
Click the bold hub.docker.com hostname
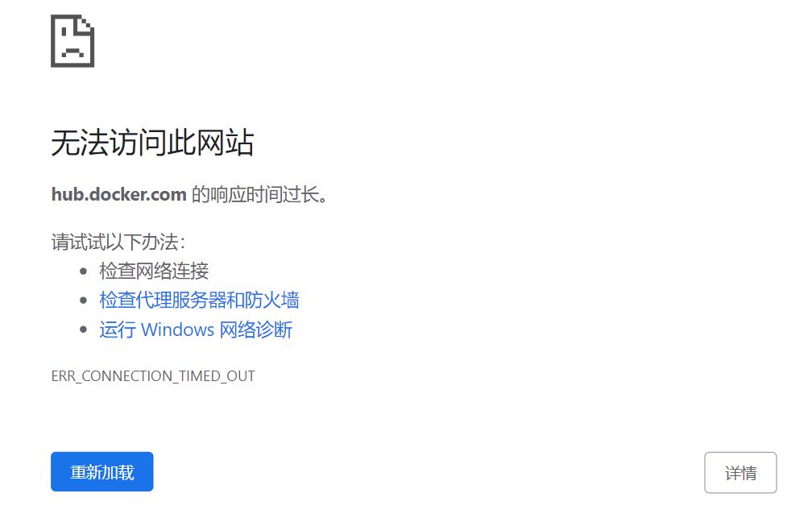(x=118, y=194)
